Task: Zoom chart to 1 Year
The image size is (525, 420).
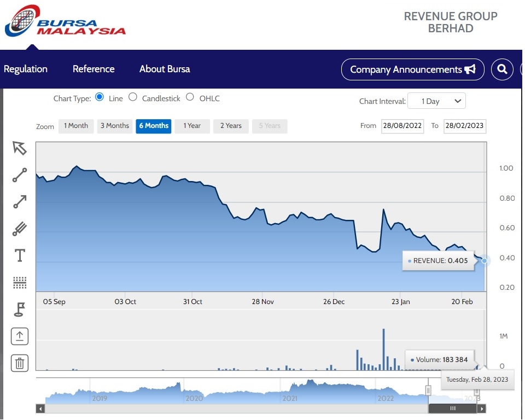Action: pos(192,126)
